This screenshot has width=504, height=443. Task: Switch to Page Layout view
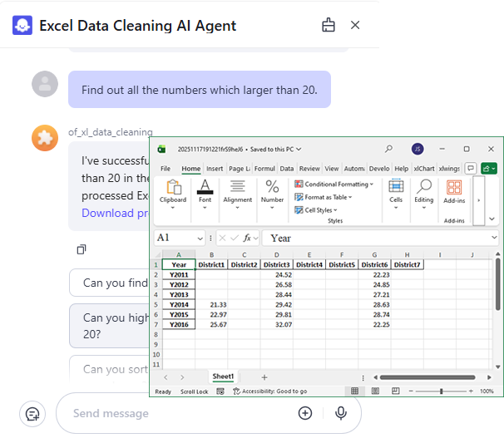[x=375, y=391]
